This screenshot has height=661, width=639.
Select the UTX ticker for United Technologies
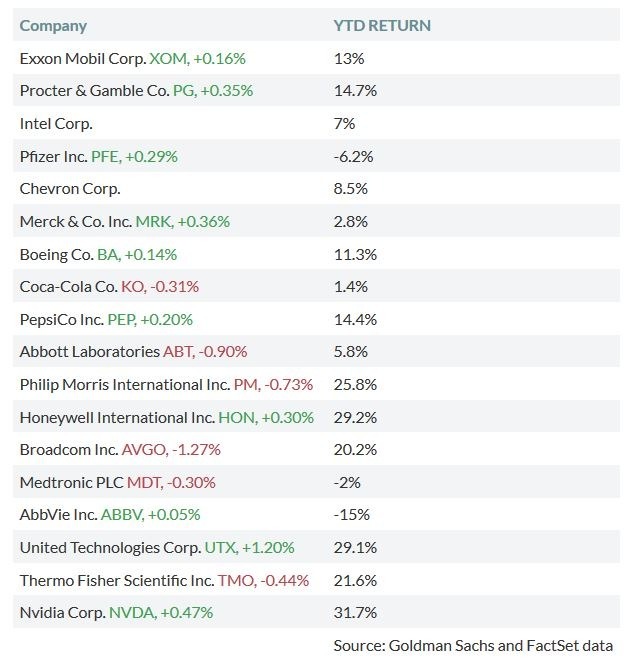tap(219, 547)
